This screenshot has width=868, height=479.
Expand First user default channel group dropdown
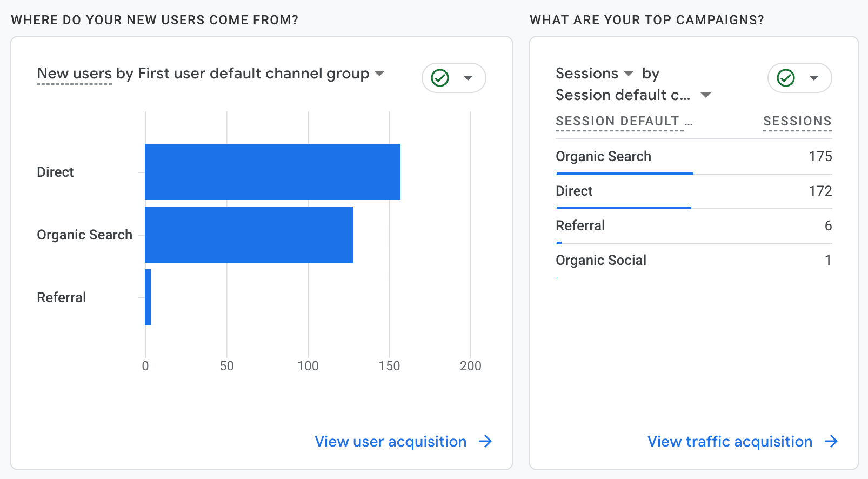[x=379, y=74]
